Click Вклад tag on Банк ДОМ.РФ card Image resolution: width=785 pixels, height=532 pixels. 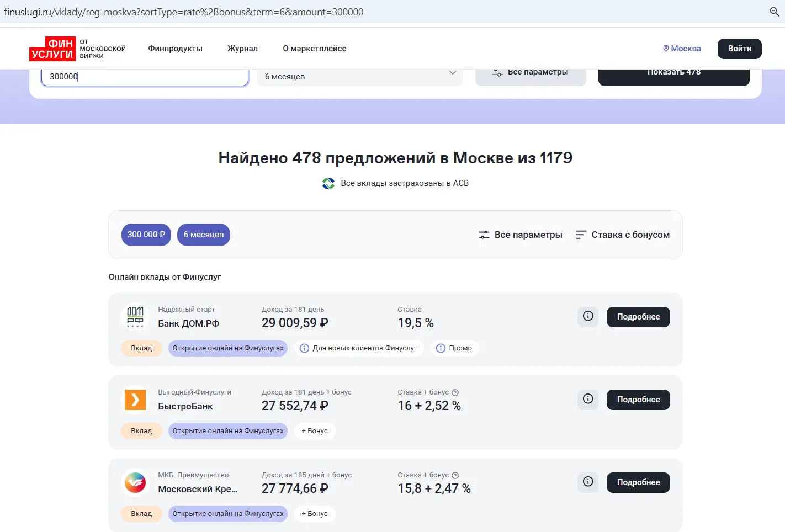pos(141,348)
